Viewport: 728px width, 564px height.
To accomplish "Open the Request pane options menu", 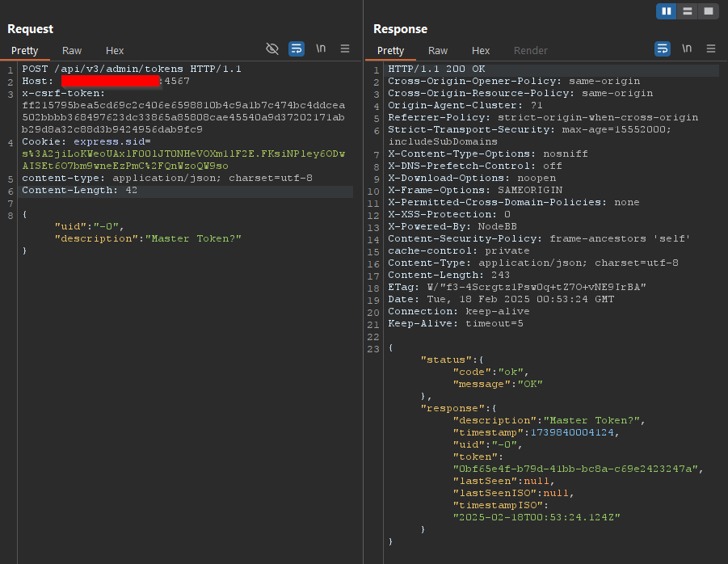I will point(343,48).
